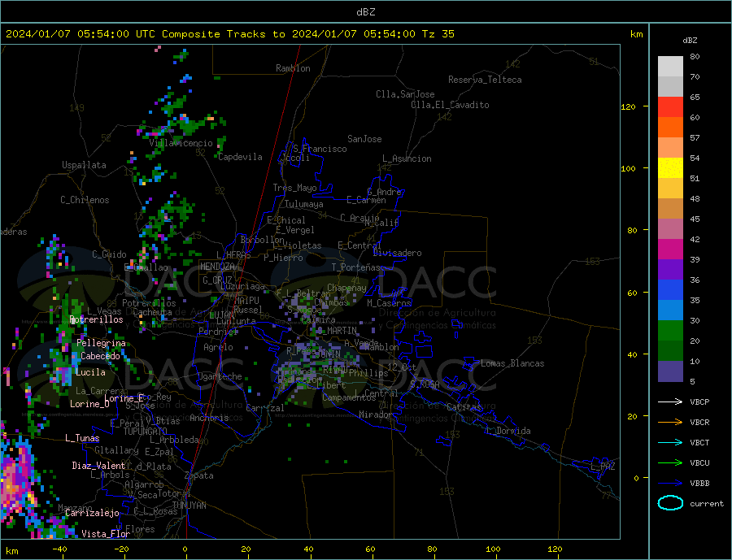The height and width of the screenshot is (560, 732).
Task: Click the UTC Composite Tracks timestamp header
Action: (230, 34)
